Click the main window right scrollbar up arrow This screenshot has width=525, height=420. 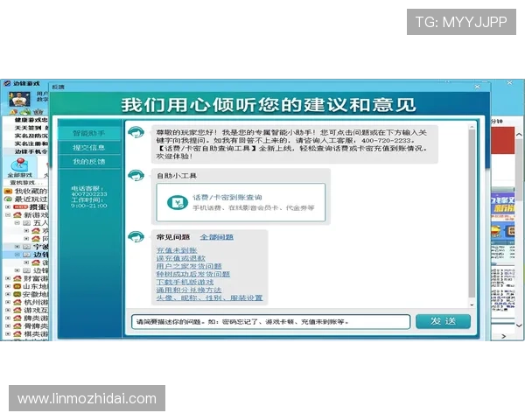[519, 134]
